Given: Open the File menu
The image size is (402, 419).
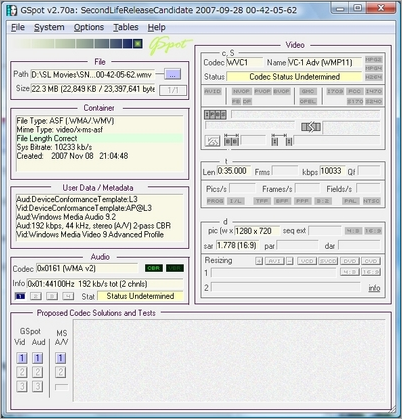Looking at the screenshot, I should click(x=18, y=27).
